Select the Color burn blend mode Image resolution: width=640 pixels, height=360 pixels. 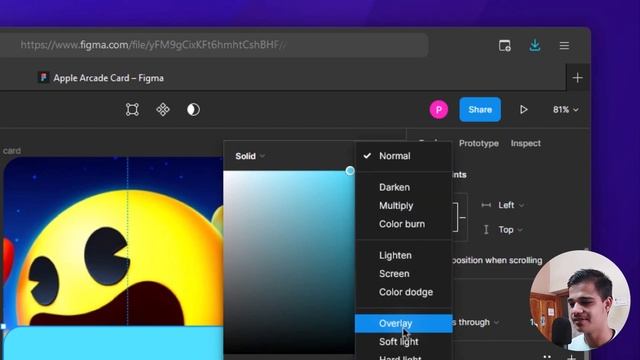click(404, 224)
